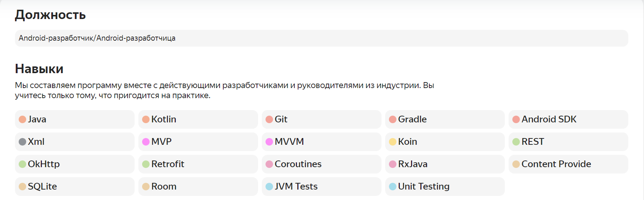Click the Android SDK skill tag

pos(568,119)
